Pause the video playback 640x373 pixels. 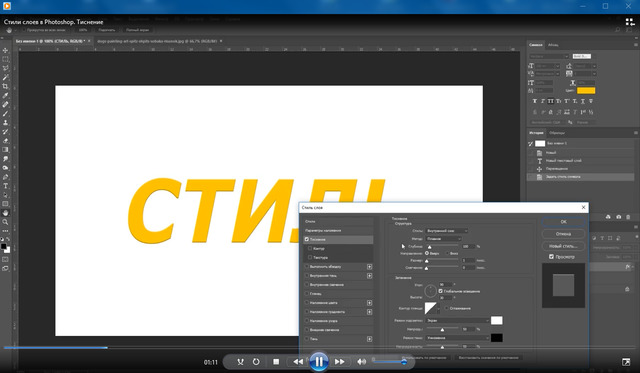[x=318, y=362]
